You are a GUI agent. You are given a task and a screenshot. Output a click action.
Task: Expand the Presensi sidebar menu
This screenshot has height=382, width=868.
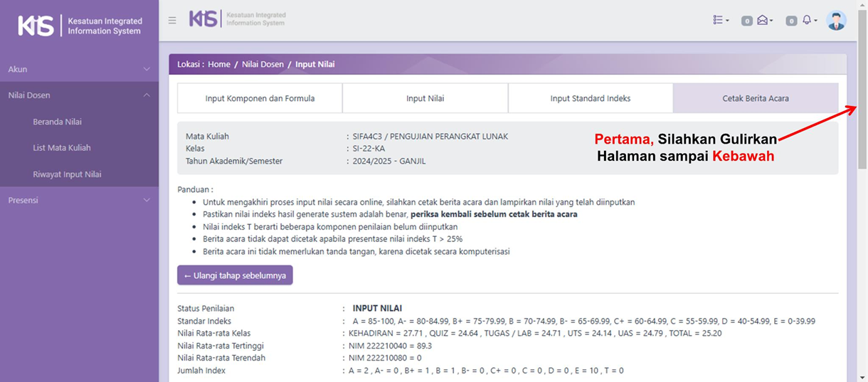[x=79, y=201]
